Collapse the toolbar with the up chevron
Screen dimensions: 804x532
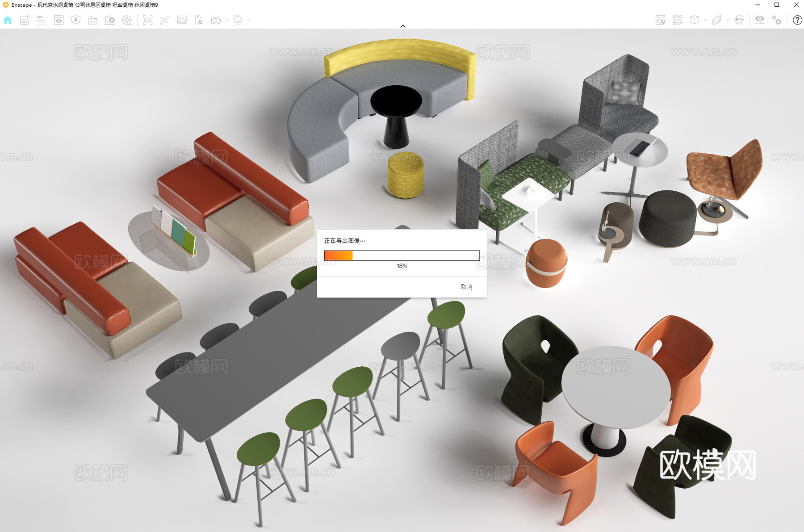coord(402,26)
